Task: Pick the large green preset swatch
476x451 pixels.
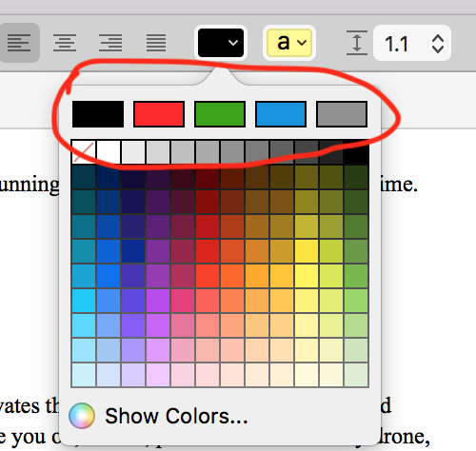Action: [220, 114]
